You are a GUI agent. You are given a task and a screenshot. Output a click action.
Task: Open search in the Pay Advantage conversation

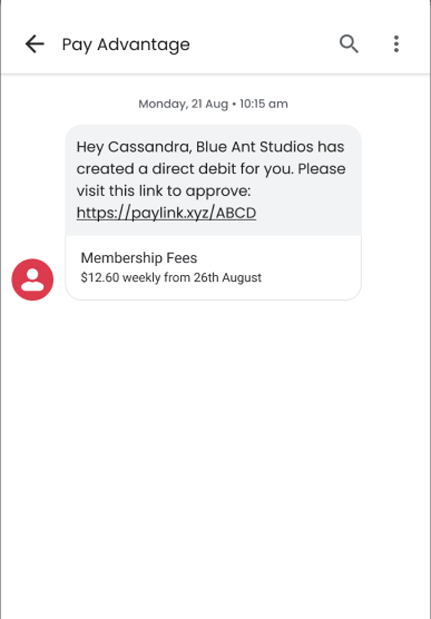[x=349, y=43]
